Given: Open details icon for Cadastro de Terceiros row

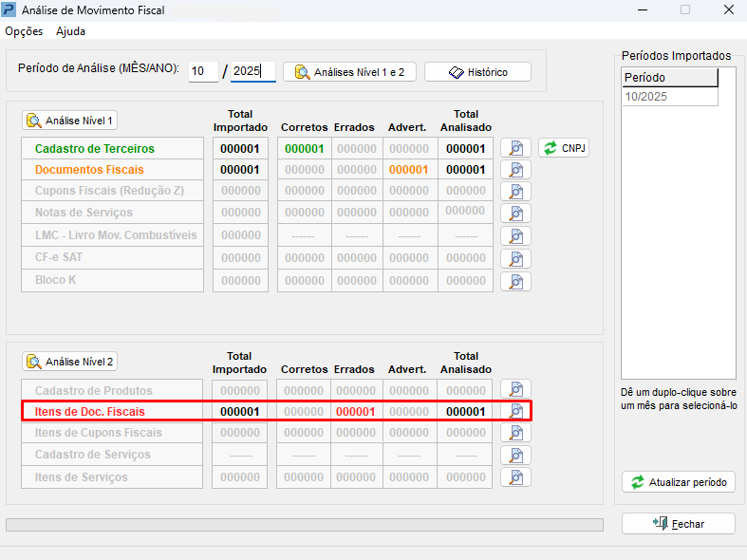Looking at the screenshot, I should coord(515,148).
